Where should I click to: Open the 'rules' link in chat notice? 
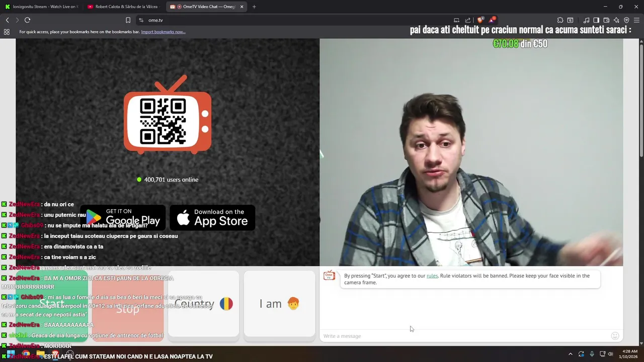coord(432,276)
